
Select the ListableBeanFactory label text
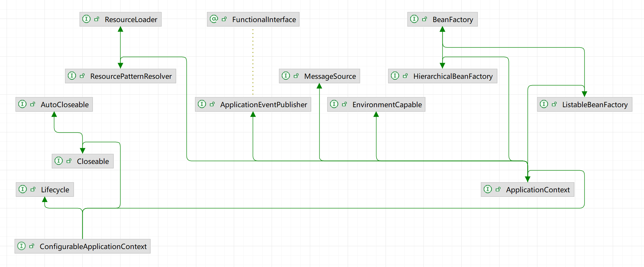595,105
